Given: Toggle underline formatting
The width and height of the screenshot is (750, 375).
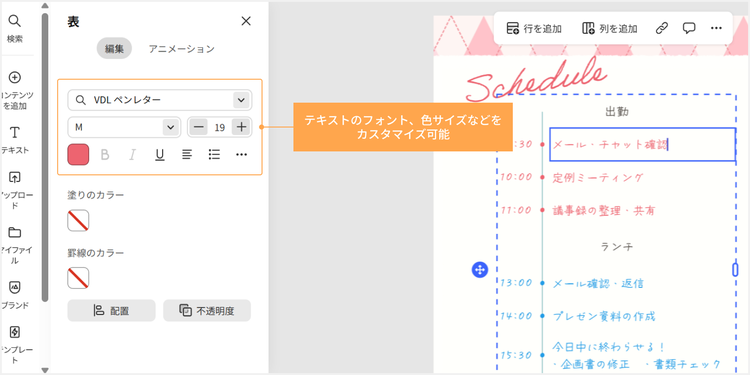Looking at the screenshot, I should [x=160, y=154].
